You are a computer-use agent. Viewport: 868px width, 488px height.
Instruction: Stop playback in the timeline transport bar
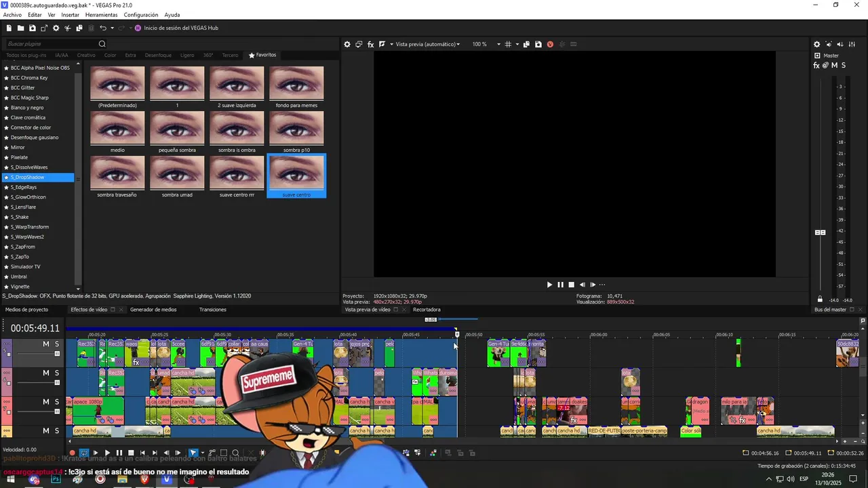pos(131,453)
